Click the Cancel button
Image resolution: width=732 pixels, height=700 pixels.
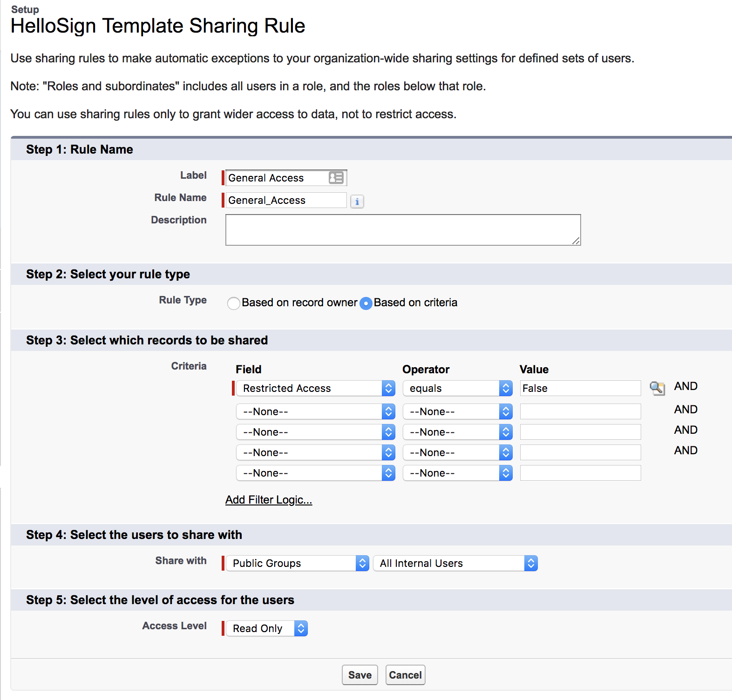[x=406, y=675]
